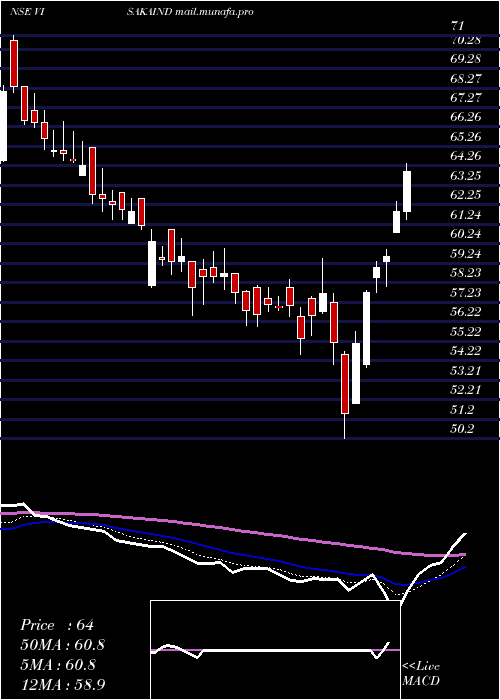Click the NSE VI ticker text
500x700 pixels.
tap(26, 12)
